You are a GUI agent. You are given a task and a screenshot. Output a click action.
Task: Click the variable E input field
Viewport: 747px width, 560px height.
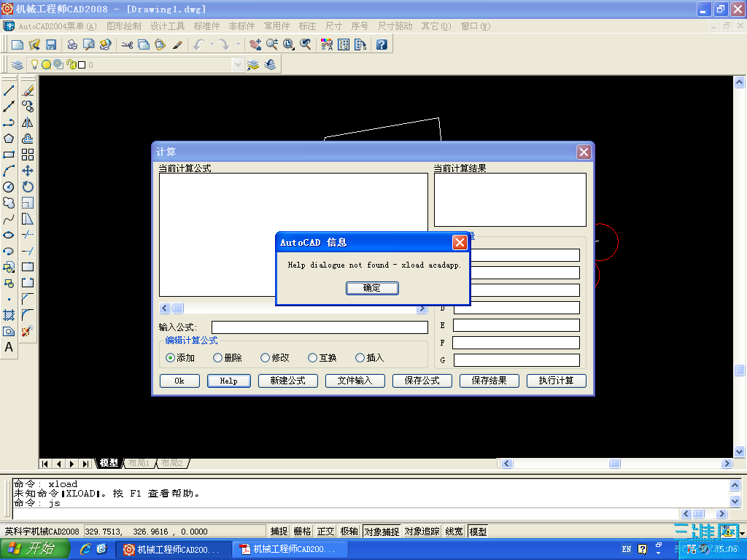tap(516, 325)
